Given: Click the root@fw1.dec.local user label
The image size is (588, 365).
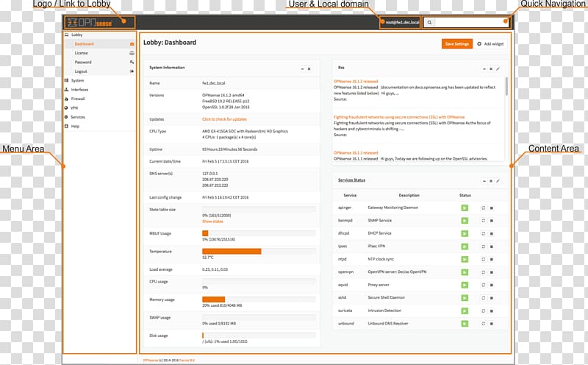Looking at the screenshot, I should (402, 23).
